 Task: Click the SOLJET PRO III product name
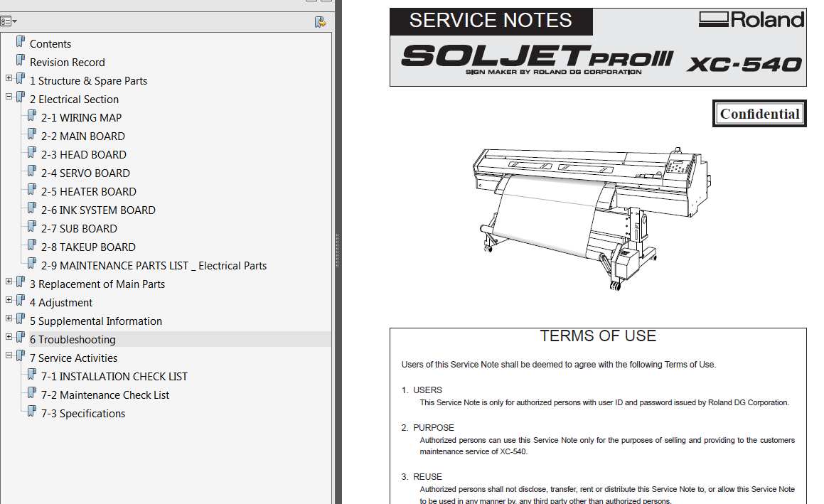point(537,56)
